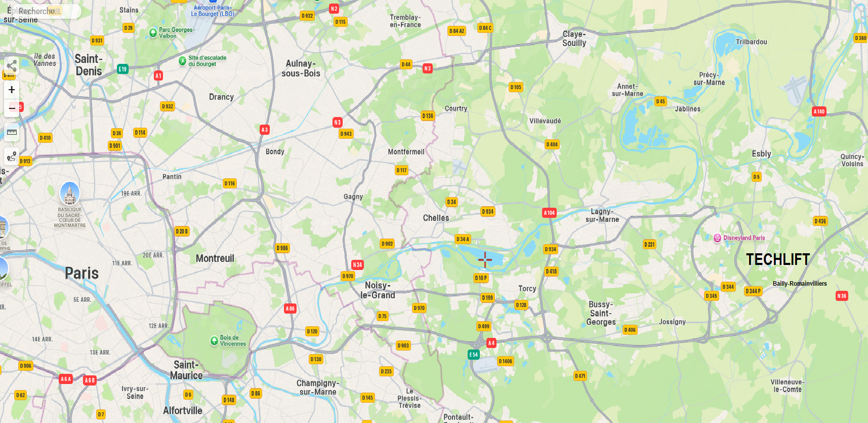Select the Bois de Vincennes park marker
This screenshot has height=423, width=868.
click(x=214, y=341)
